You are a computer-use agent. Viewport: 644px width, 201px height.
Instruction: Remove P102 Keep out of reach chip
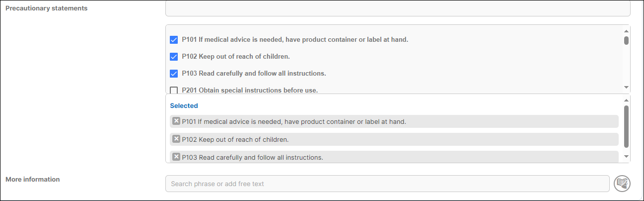[x=176, y=139]
